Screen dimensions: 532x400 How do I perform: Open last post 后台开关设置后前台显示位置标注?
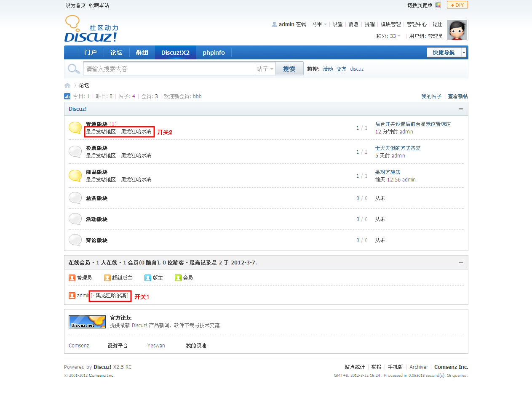(x=413, y=124)
